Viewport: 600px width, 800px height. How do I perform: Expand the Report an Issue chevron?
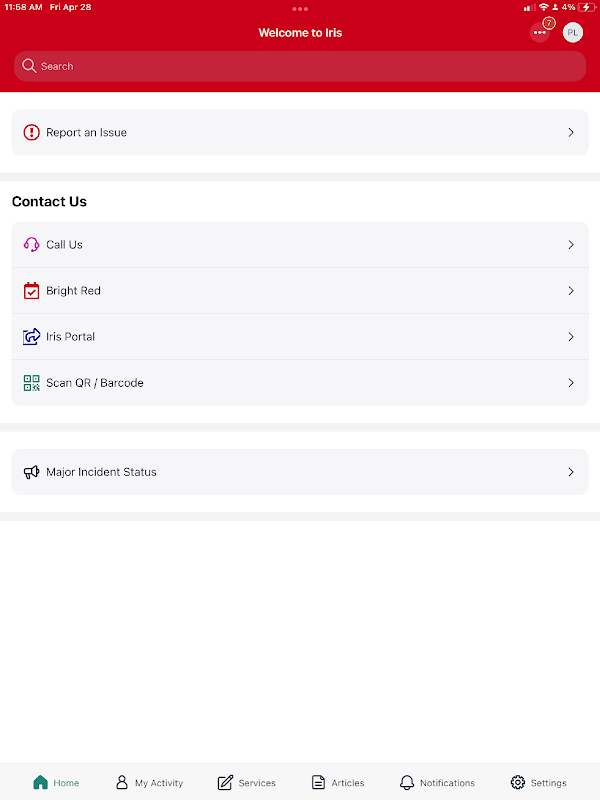point(571,132)
